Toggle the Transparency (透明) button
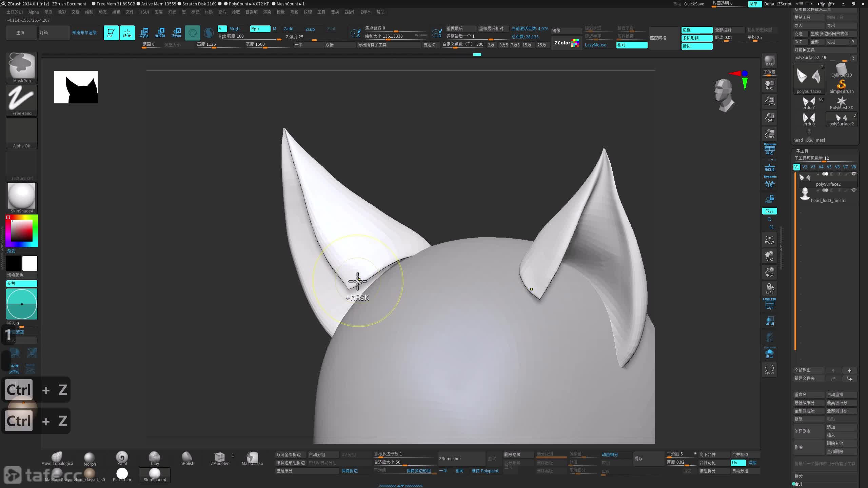The image size is (868, 488). point(769,321)
